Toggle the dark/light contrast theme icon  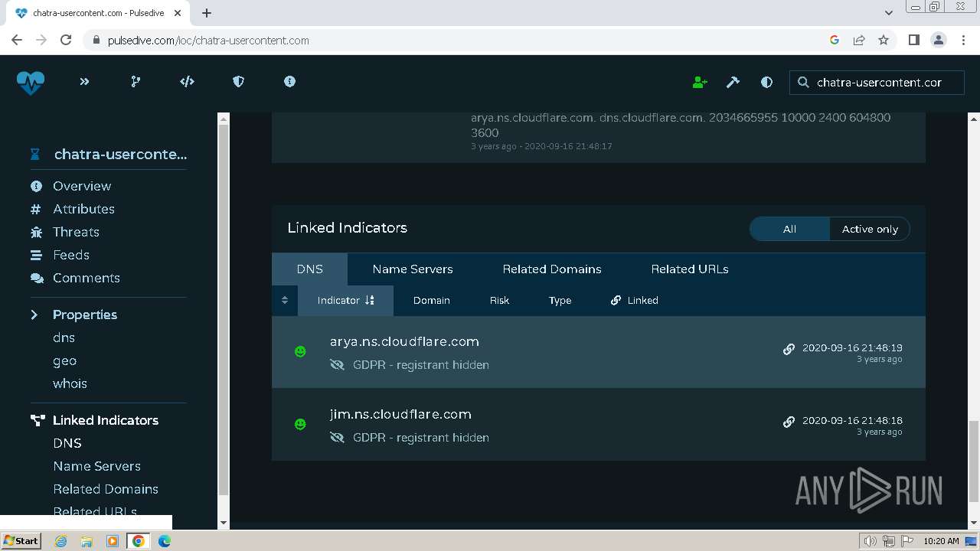coord(766,82)
